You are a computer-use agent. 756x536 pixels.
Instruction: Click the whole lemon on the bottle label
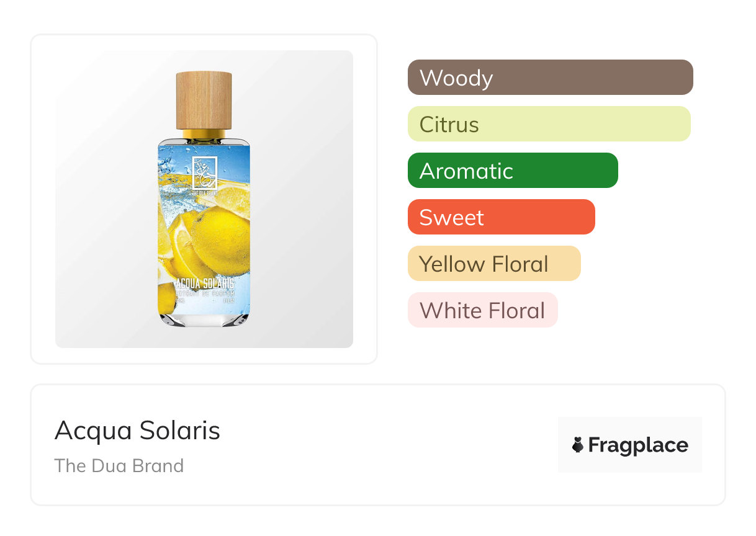[x=222, y=243]
